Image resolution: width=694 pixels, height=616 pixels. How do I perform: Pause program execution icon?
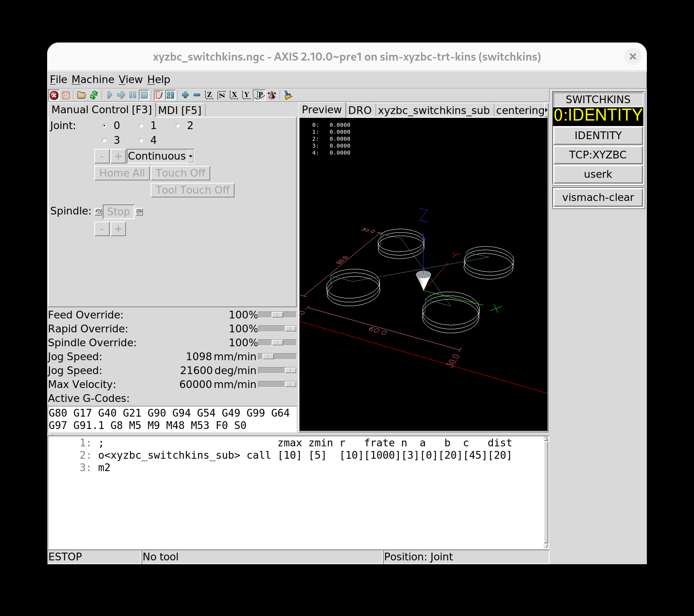tap(133, 95)
